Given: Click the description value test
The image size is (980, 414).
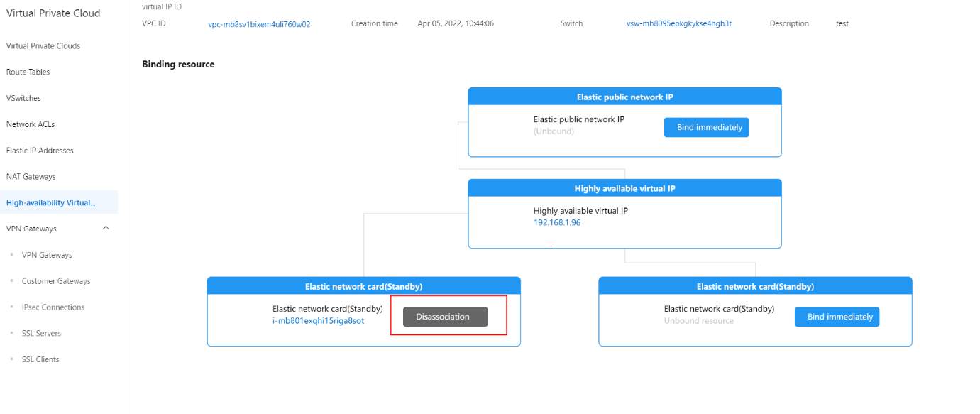Looking at the screenshot, I should click(842, 23).
